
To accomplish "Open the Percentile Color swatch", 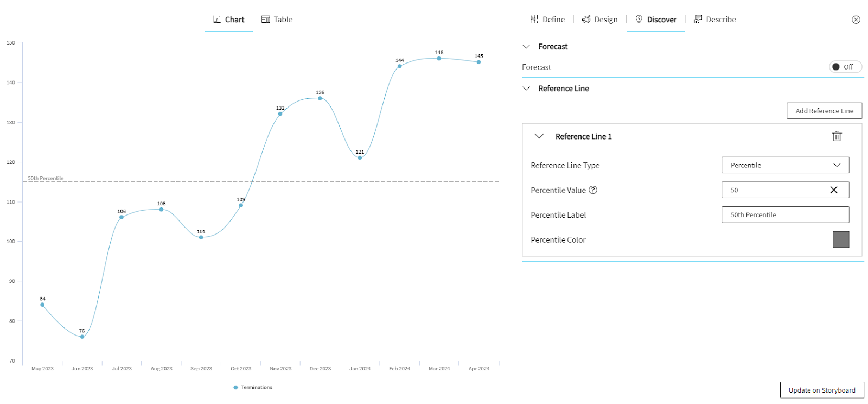I will pos(840,239).
